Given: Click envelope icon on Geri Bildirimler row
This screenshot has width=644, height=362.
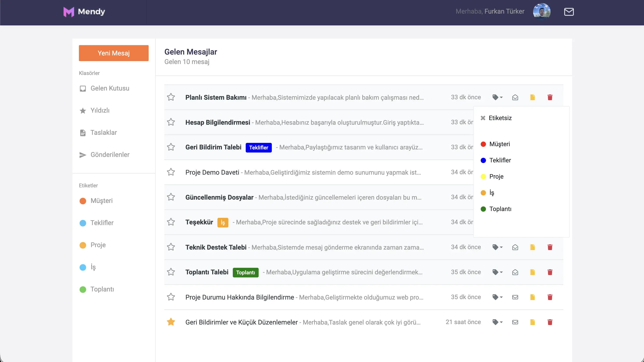Looking at the screenshot, I should coord(515,322).
